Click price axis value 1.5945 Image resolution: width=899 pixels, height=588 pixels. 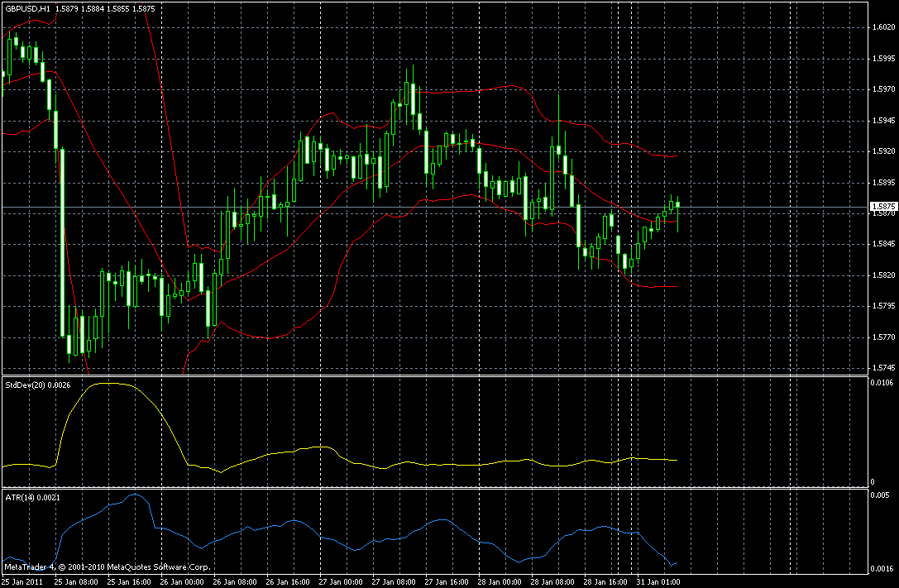coord(883,121)
